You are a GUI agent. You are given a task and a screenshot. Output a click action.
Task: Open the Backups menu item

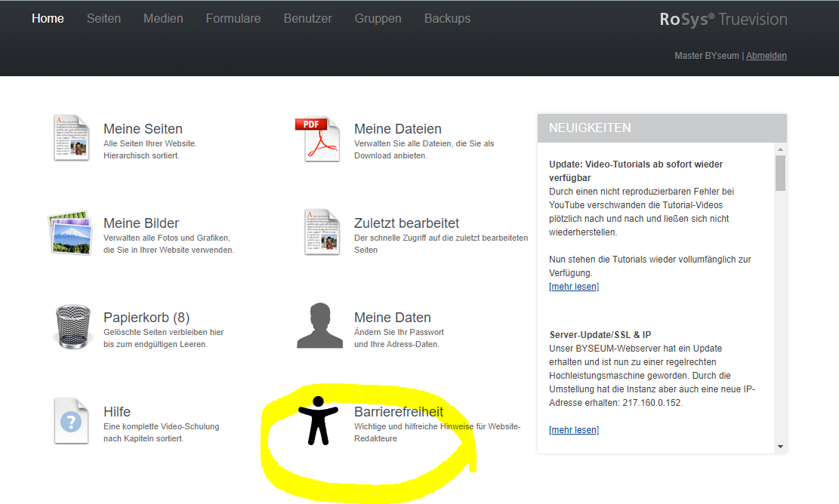coord(447,18)
